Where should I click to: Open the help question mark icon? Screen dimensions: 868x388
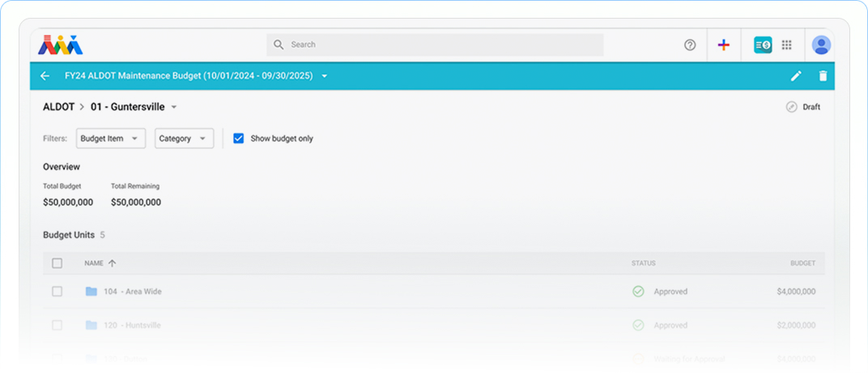point(690,45)
